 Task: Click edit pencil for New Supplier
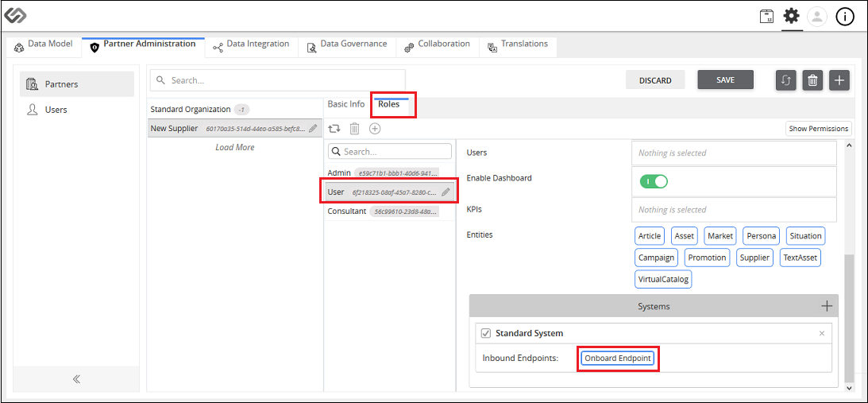(x=313, y=128)
